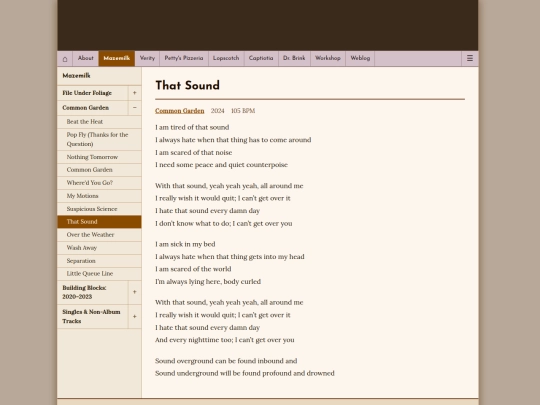The image size is (540, 405).
Task: Open the About tab
Action: pyautogui.click(x=85, y=59)
